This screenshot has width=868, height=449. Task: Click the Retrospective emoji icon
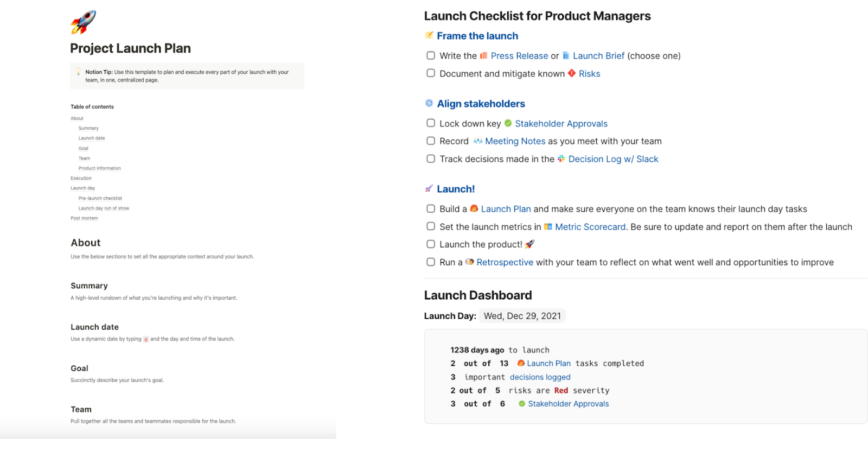point(469,262)
